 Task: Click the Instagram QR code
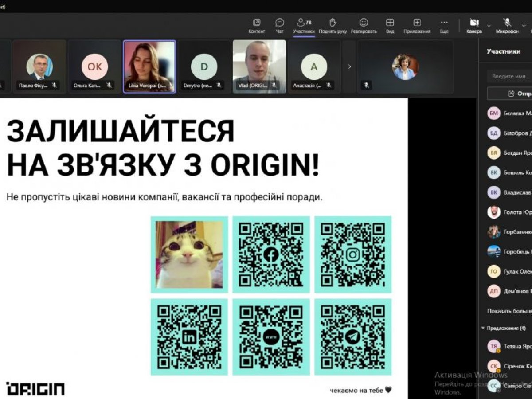pyautogui.click(x=353, y=254)
